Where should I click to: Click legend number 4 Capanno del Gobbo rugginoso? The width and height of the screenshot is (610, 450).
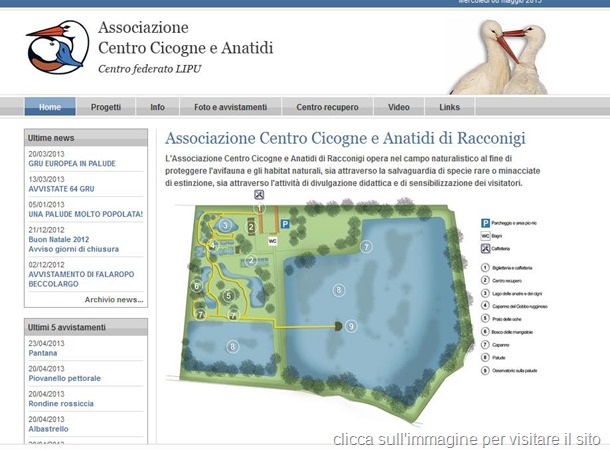coord(485,306)
